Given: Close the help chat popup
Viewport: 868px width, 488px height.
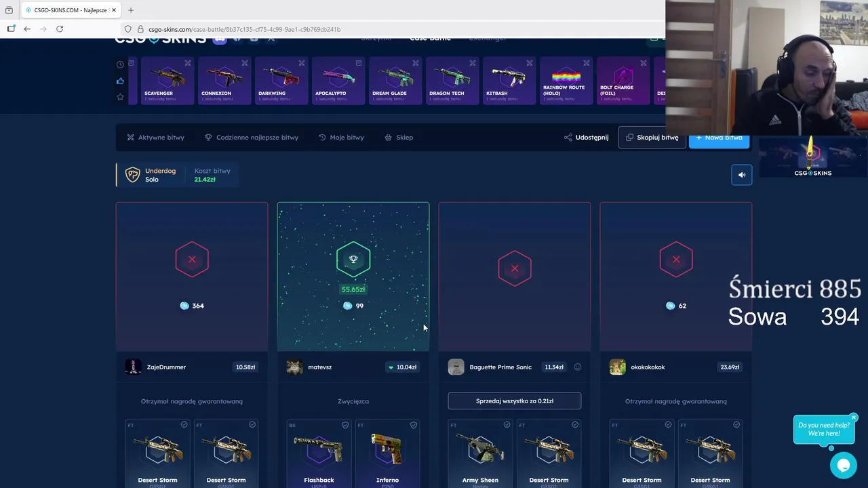Looking at the screenshot, I should pyautogui.click(x=854, y=418).
